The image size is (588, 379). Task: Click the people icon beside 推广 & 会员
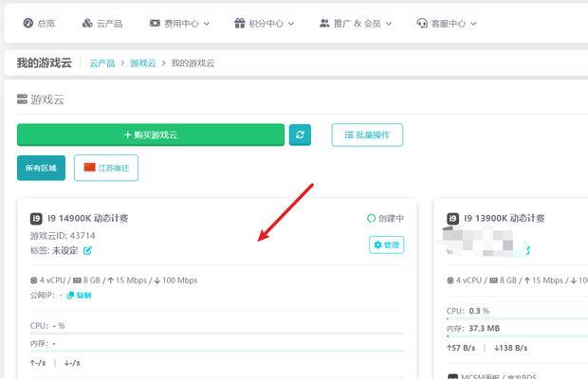click(324, 24)
